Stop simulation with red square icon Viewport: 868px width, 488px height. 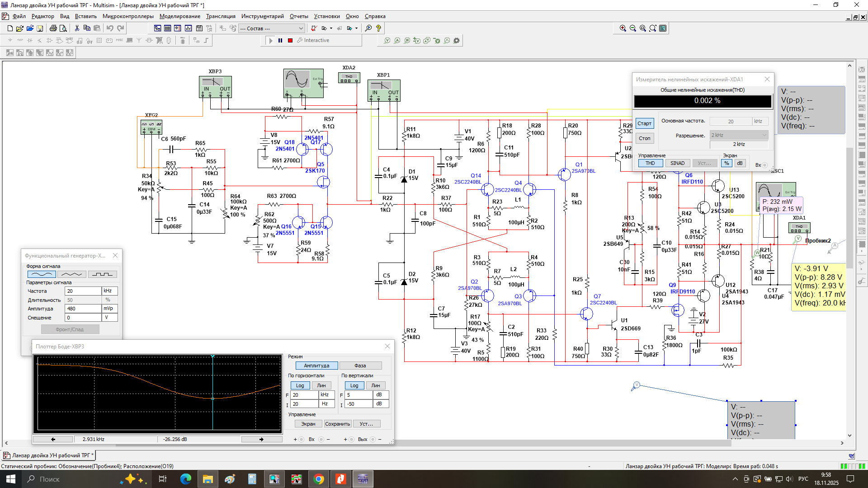290,41
